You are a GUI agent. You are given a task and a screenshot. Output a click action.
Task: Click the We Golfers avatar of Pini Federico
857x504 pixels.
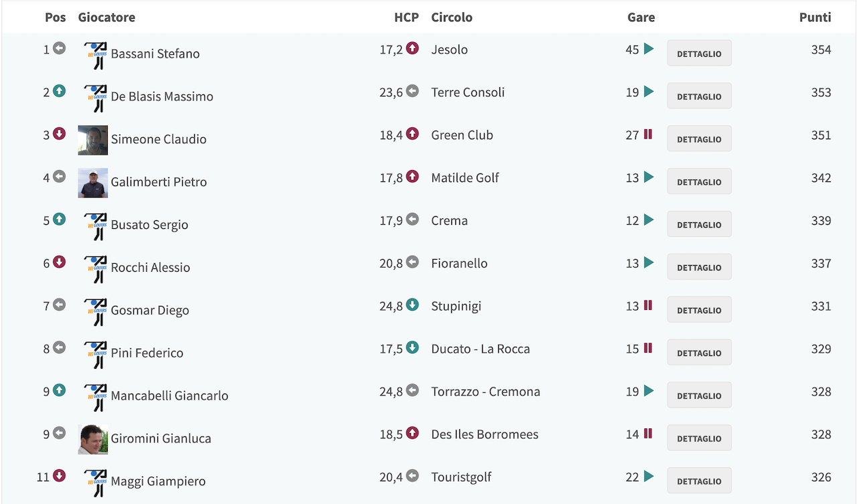click(x=95, y=354)
